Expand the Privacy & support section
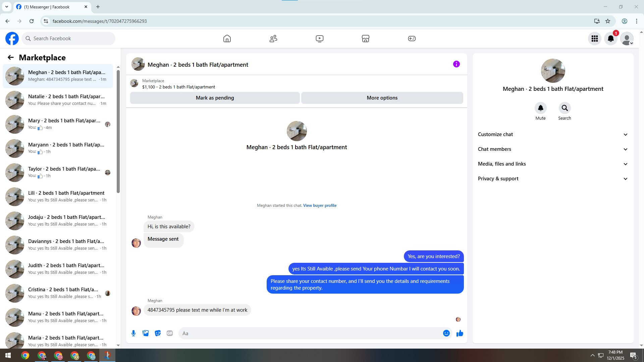This screenshot has width=644, height=362. (x=553, y=179)
